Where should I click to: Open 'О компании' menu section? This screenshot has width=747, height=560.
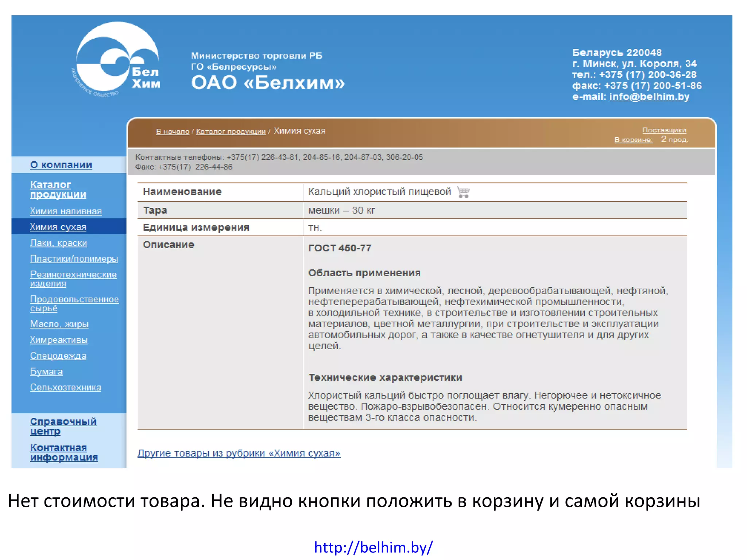(x=61, y=165)
